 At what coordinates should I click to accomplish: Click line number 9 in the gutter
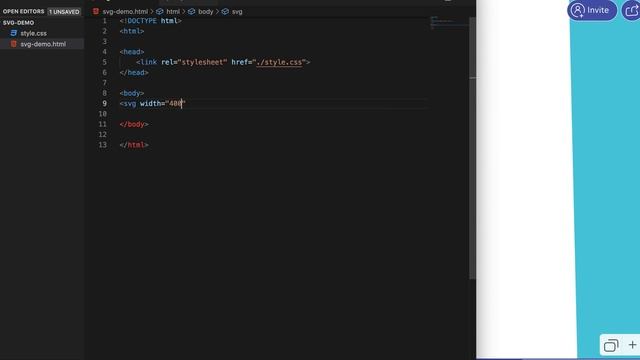click(104, 104)
